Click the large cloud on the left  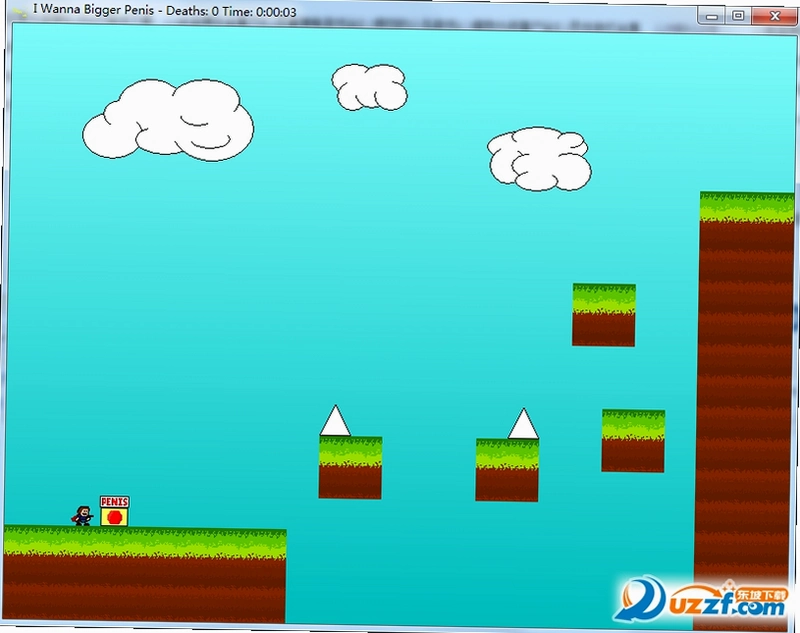tap(168, 120)
